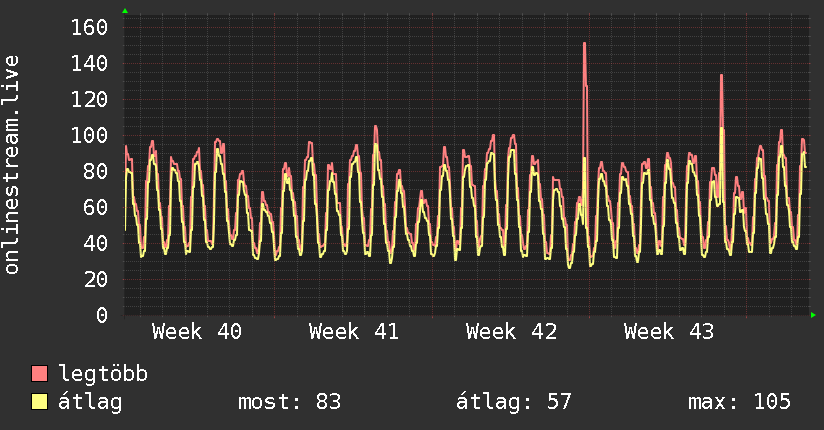Viewport: 824px width, 430px height.
Task: Click the 'max: 105' statistic
Action: click(739, 402)
